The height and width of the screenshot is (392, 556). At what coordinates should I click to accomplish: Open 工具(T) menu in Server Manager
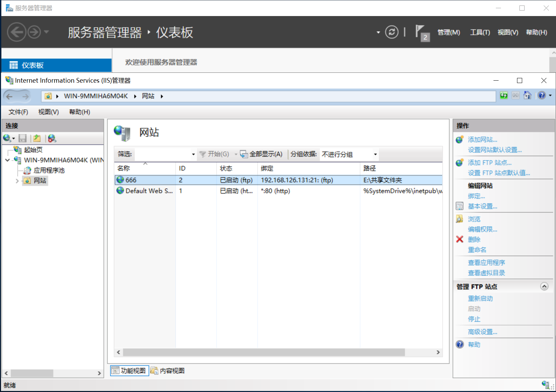pos(480,32)
